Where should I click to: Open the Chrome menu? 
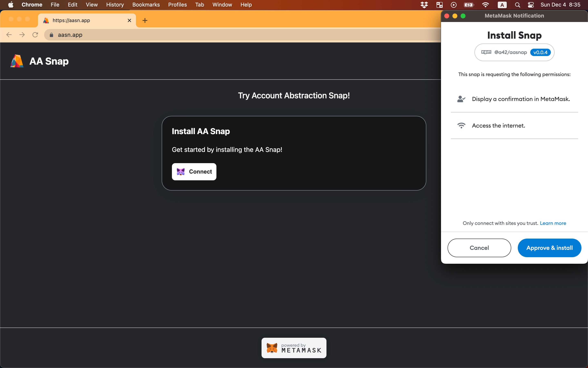click(32, 5)
